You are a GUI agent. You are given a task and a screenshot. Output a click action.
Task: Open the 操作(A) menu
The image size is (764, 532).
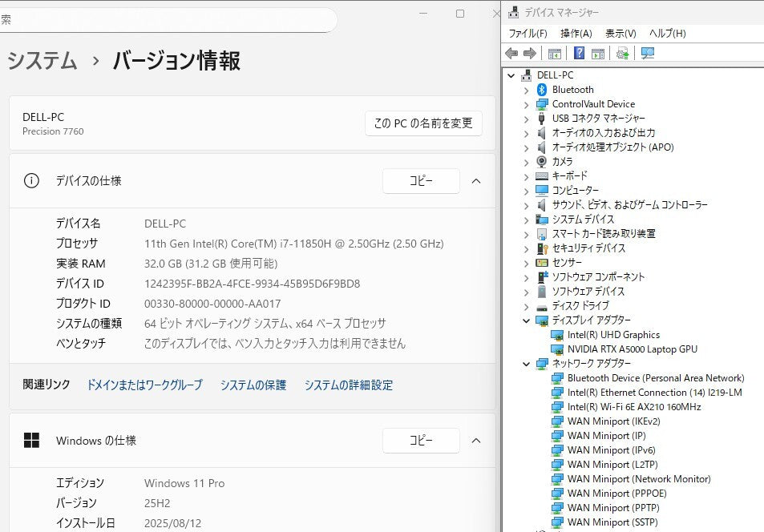coord(576,34)
